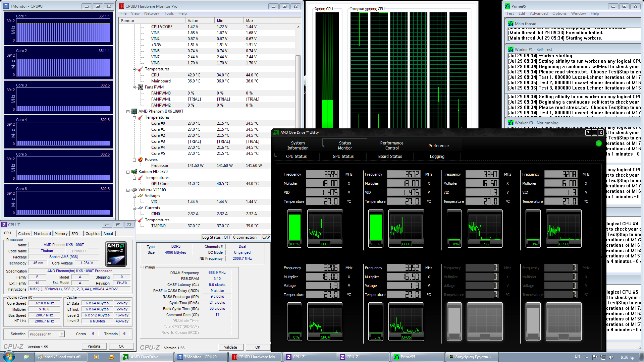This screenshot has width=644, height=362.
Task: Switch to Prime95 via taskbar button
Action: 417,357
